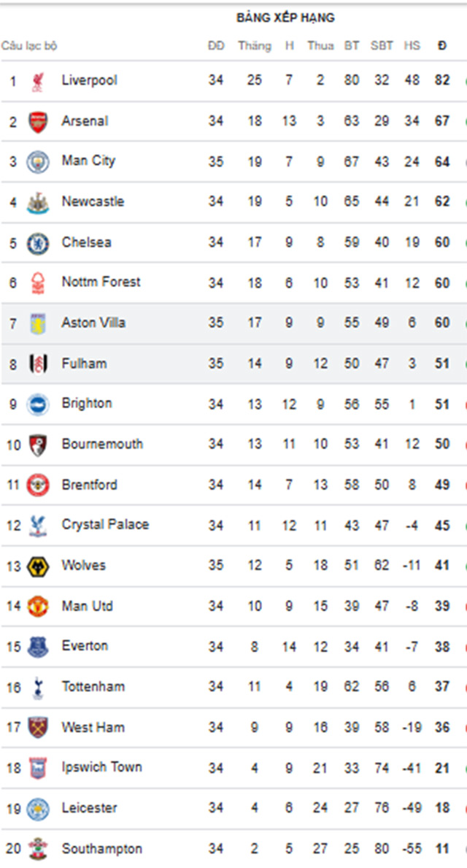
Task: Click the Liverpool club crest
Action: pyautogui.click(x=38, y=81)
